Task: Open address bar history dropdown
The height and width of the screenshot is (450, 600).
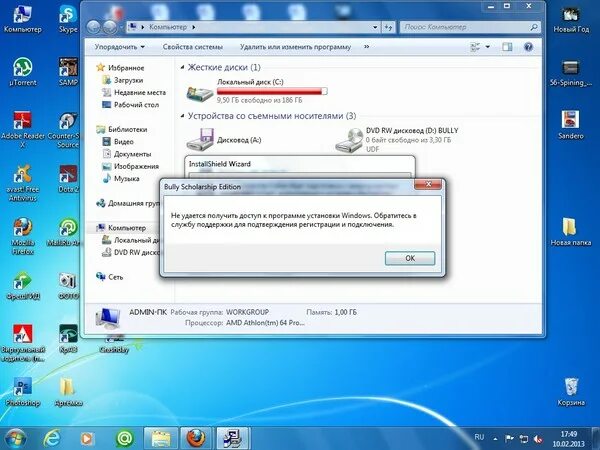Action: click(x=375, y=27)
